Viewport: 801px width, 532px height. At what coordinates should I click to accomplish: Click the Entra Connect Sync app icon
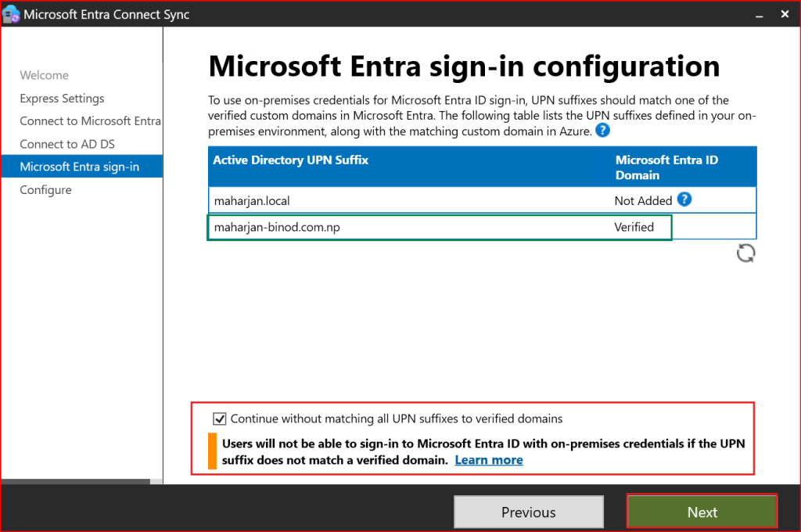pos(12,14)
